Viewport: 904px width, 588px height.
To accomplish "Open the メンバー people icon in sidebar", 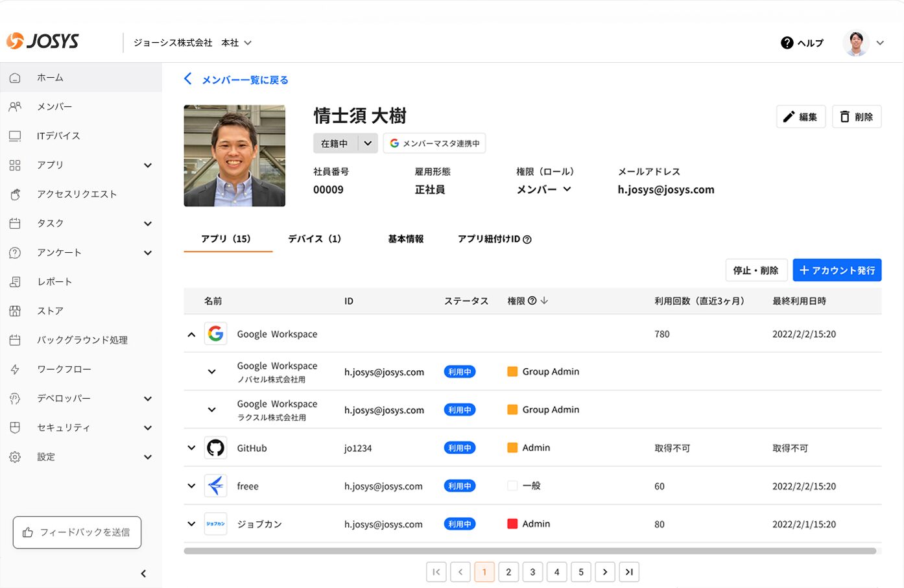I will pyautogui.click(x=15, y=107).
